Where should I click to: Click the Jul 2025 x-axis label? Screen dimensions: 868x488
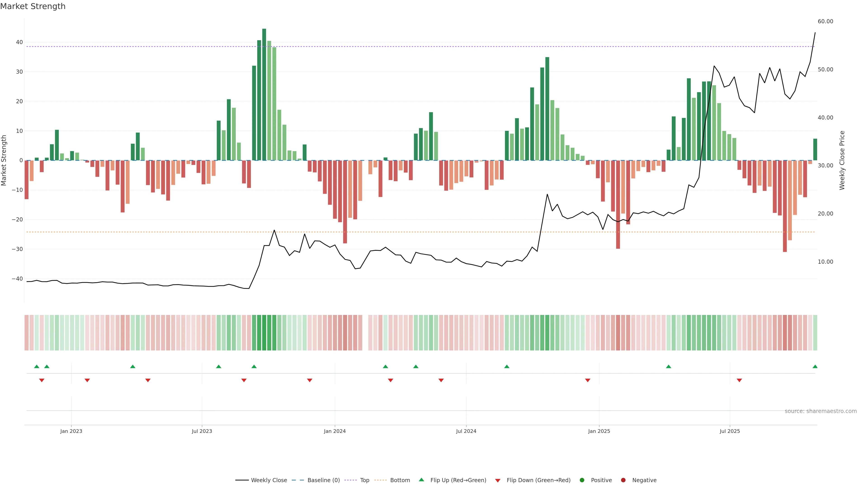(729, 431)
